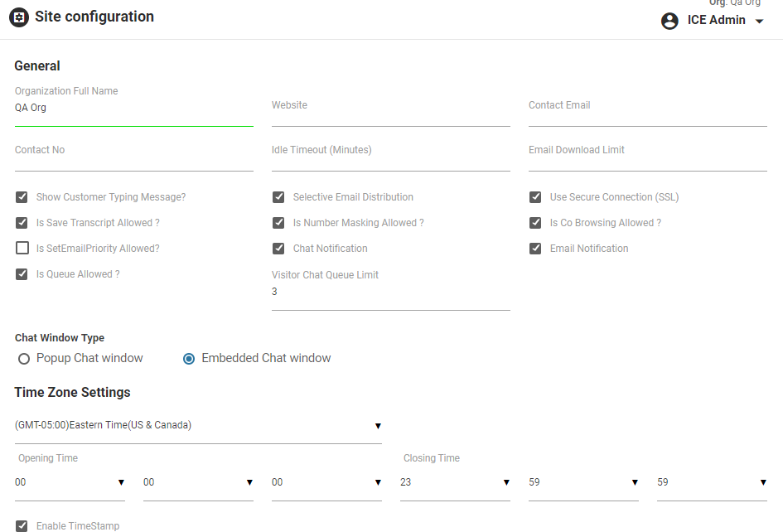This screenshot has width=783, height=532.
Task: Open the Closing Time seconds dropdown
Action: (711, 482)
